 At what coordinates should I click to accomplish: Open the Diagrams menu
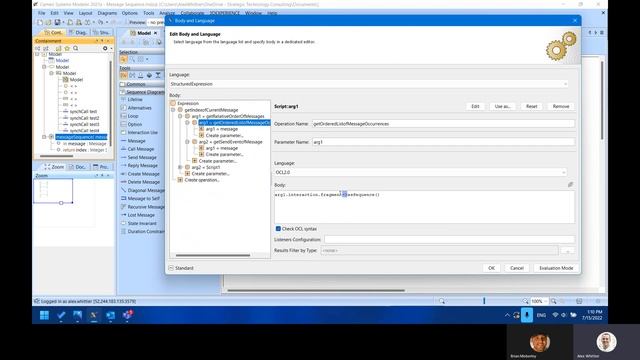point(107,13)
